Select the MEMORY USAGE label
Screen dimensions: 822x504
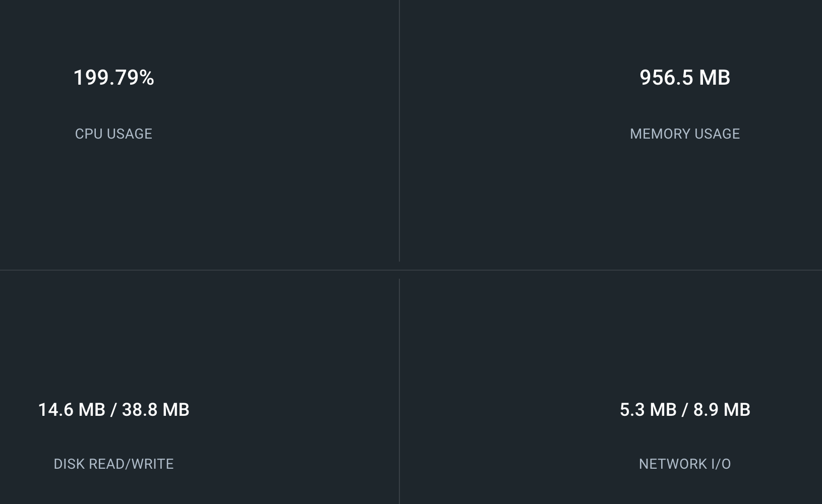[684, 134]
